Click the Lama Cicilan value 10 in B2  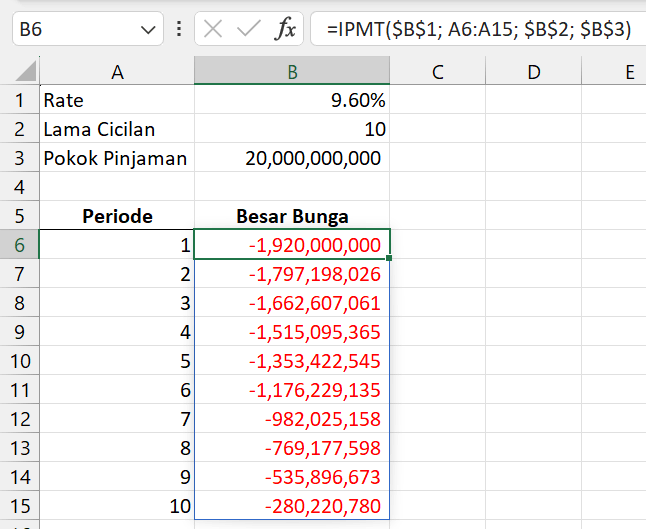click(x=292, y=129)
